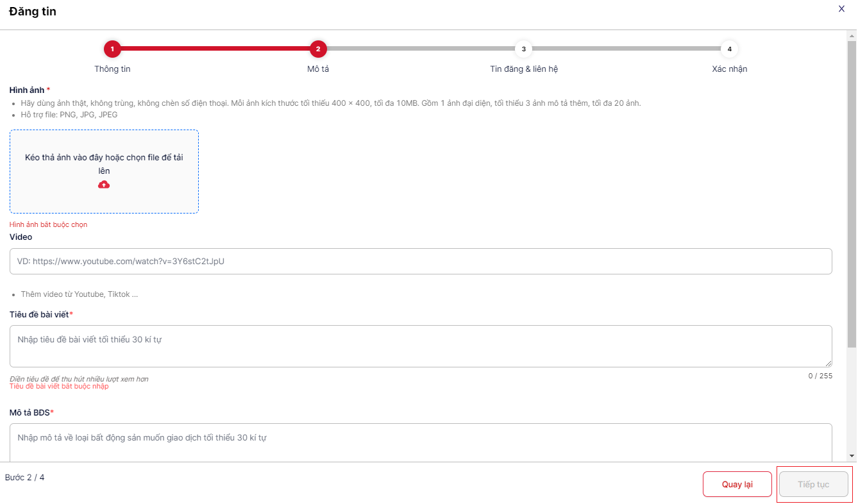The width and height of the screenshot is (858, 504).
Task: Click the vertical scrollbar thumb
Action: [x=852, y=192]
